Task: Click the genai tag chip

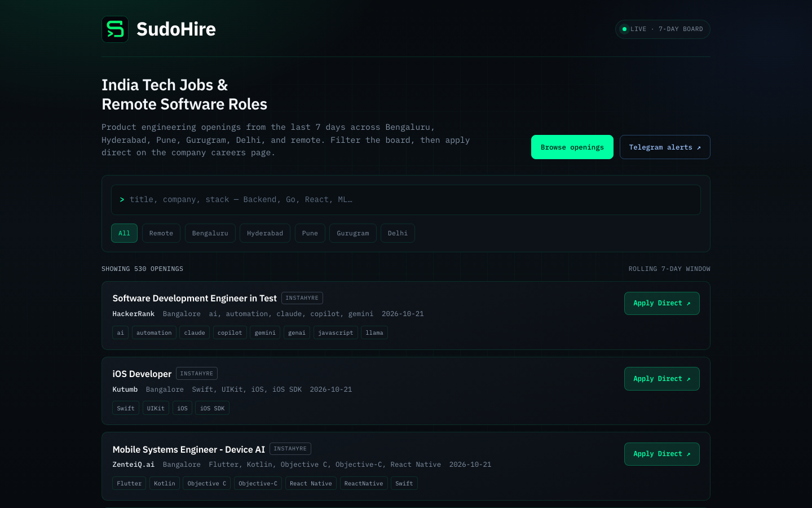Action: click(297, 333)
